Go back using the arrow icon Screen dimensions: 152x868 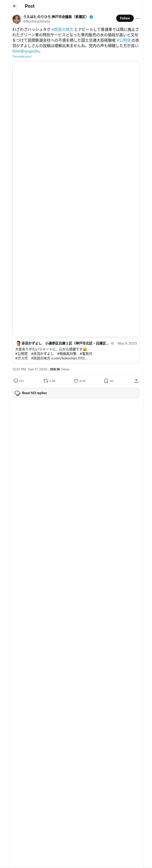pos(14,6)
